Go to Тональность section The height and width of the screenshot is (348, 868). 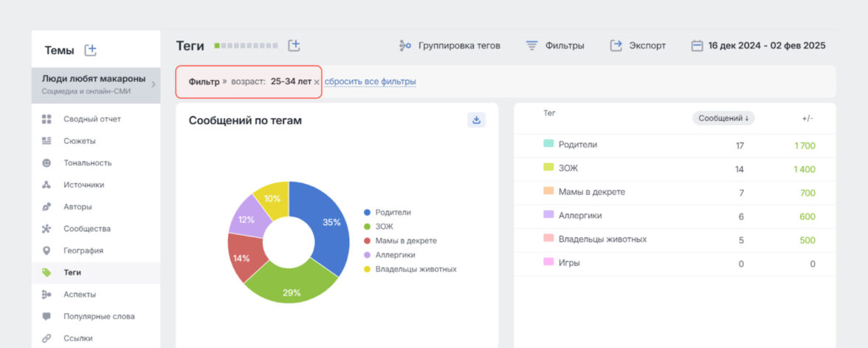click(87, 163)
